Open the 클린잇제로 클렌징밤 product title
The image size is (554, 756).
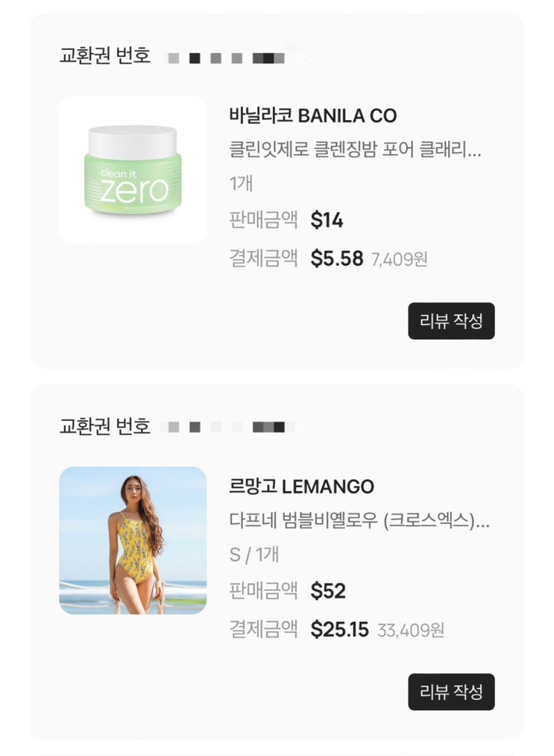(x=355, y=149)
